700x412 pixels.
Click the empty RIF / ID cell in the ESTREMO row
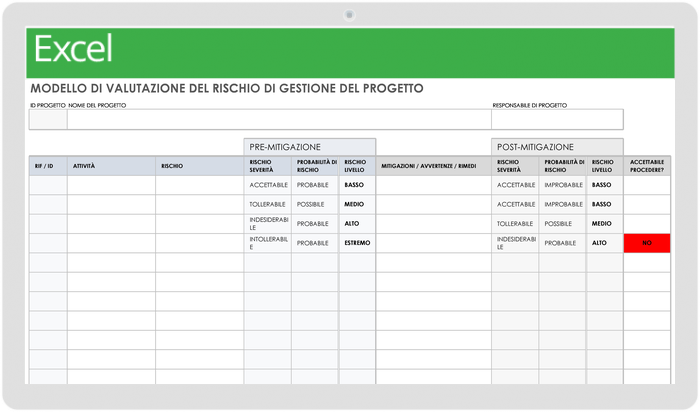pos(48,243)
